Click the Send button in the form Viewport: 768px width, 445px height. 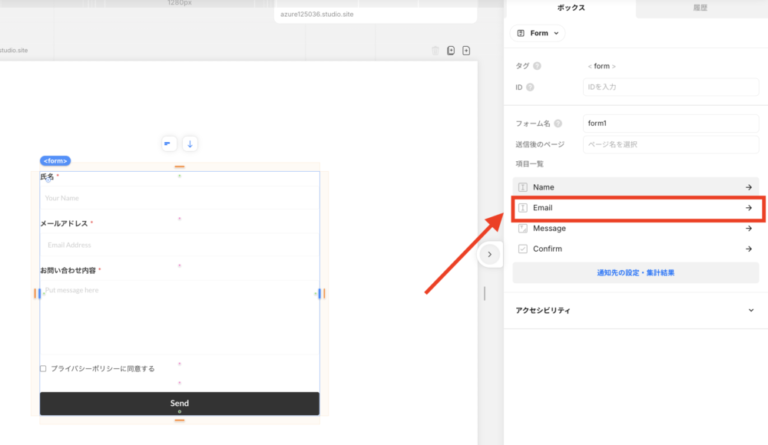pos(179,403)
